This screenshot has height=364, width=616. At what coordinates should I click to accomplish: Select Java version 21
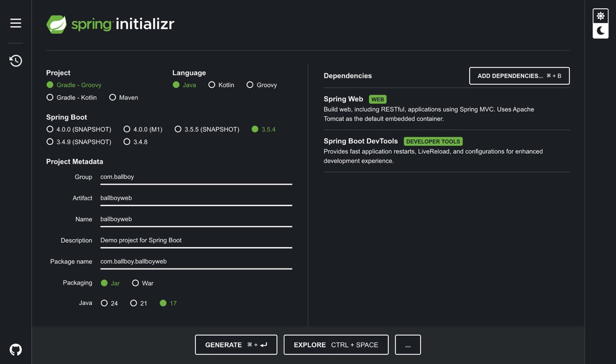[134, 303]
